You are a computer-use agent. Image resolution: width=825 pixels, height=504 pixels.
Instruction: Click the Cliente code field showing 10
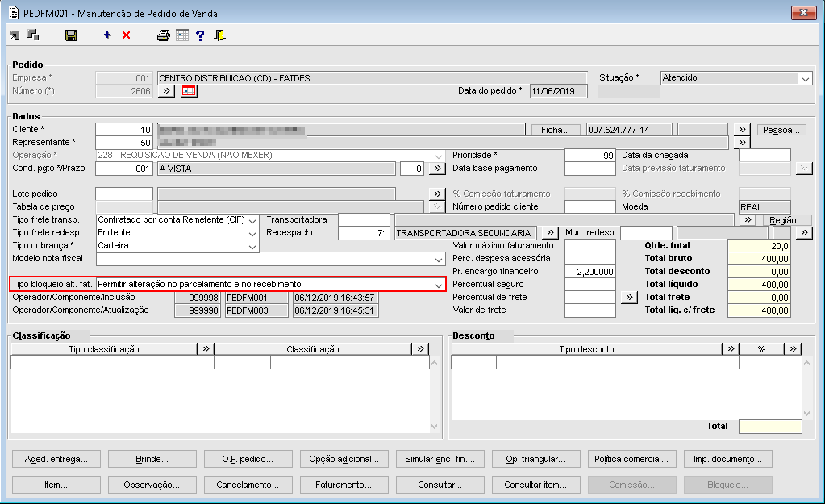124,129
